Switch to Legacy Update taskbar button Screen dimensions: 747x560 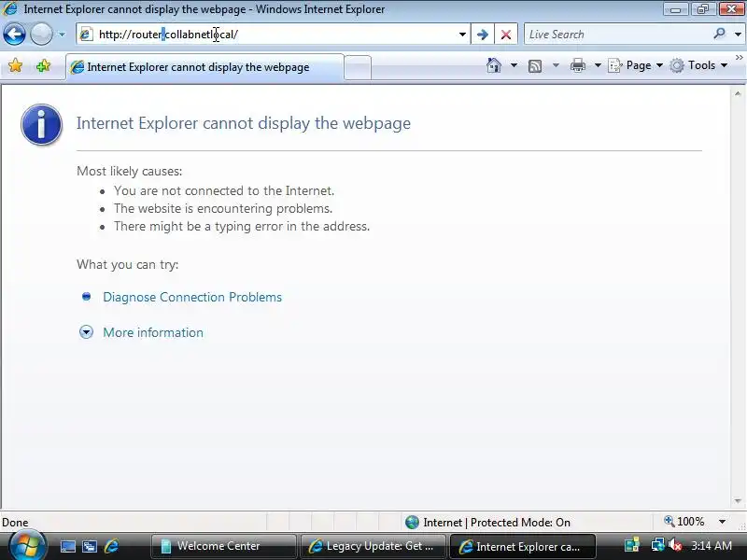tap(373, 546)
